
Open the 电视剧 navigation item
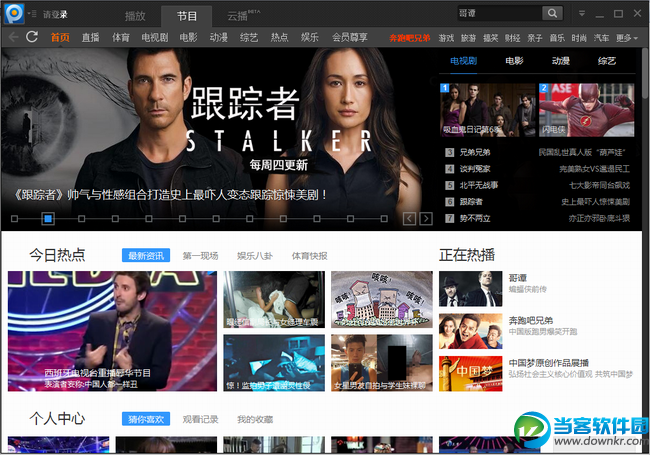point(155,37)
